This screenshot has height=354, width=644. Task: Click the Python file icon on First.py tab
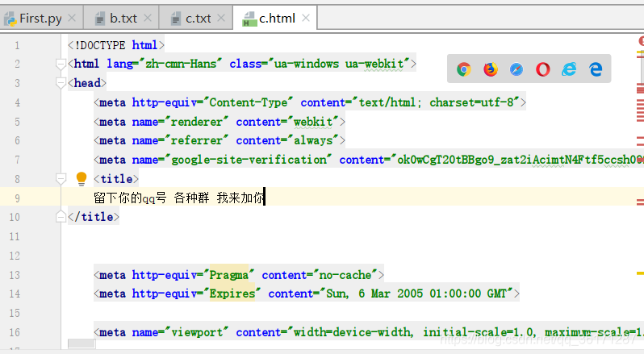(10, 19)
